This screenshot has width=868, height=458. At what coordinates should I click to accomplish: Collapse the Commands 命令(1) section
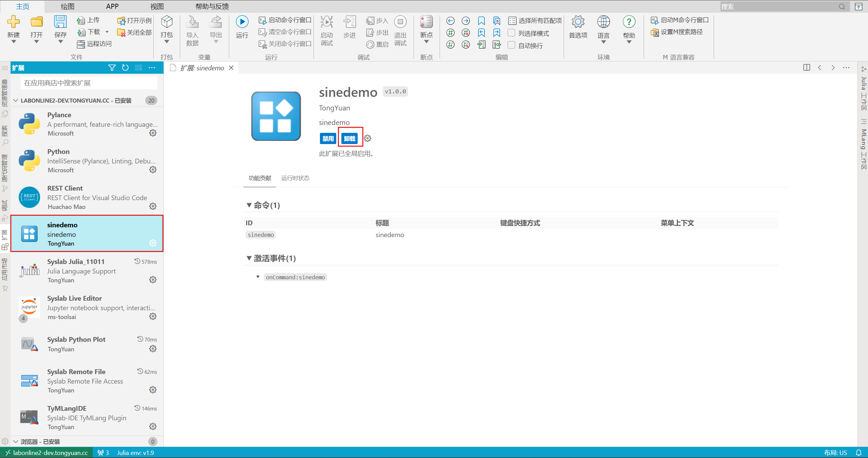pyautogui.click(x=249, y=205)
